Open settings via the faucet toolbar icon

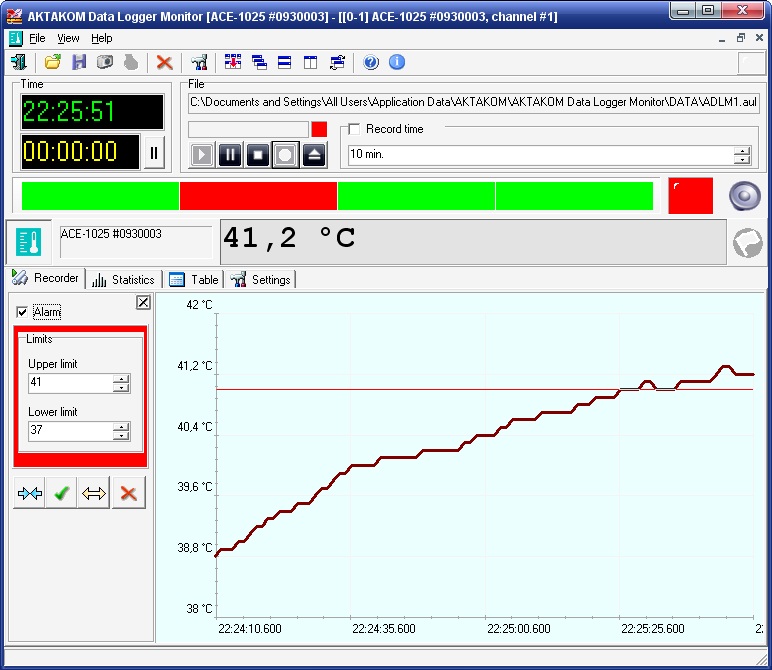pos(199,62)
